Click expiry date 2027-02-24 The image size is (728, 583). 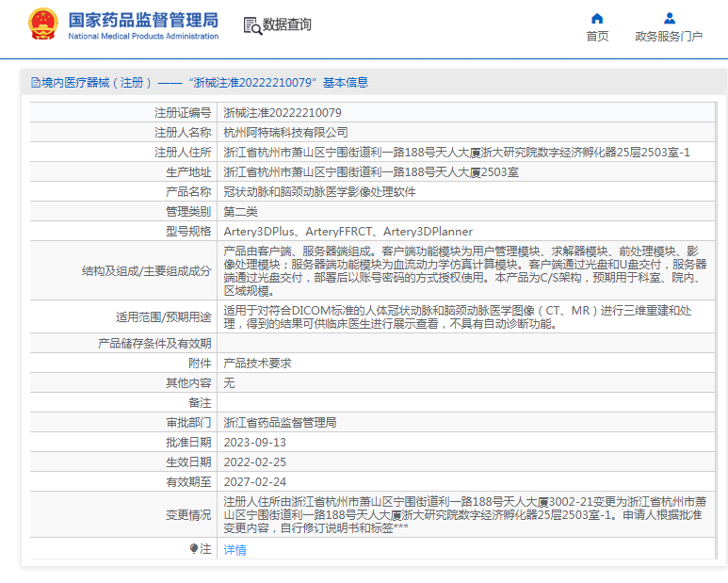click(255, 482)
